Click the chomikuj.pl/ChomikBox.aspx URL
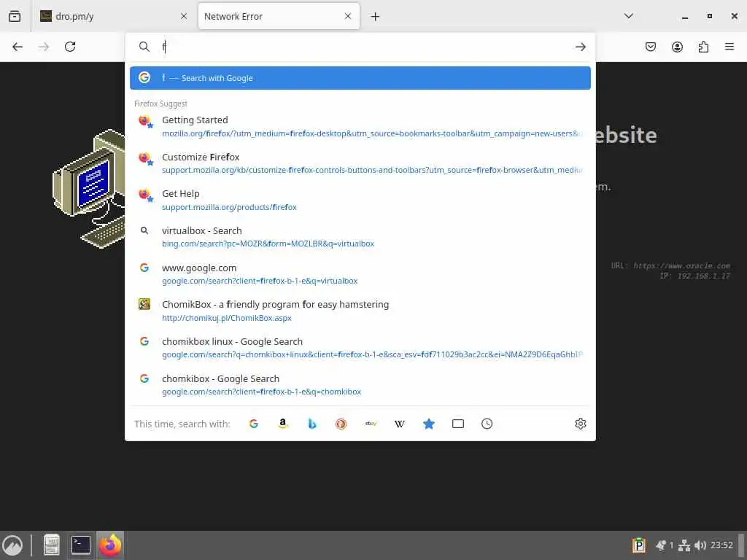747x560 pixels. [x=227, y=318]
